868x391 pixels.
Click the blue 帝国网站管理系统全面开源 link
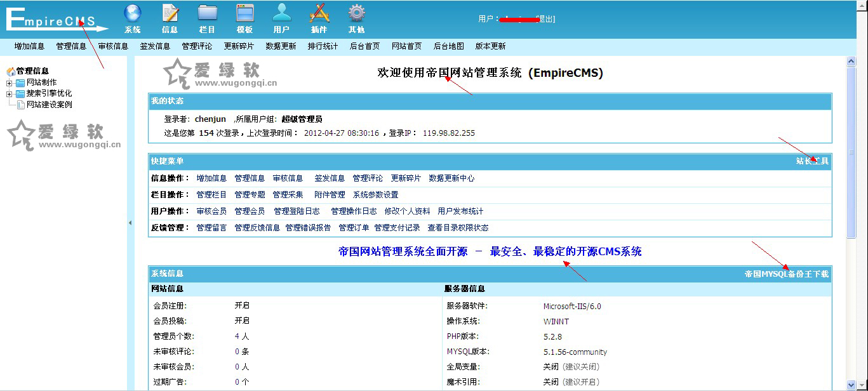pyautogui.click(x=403, y=251)
